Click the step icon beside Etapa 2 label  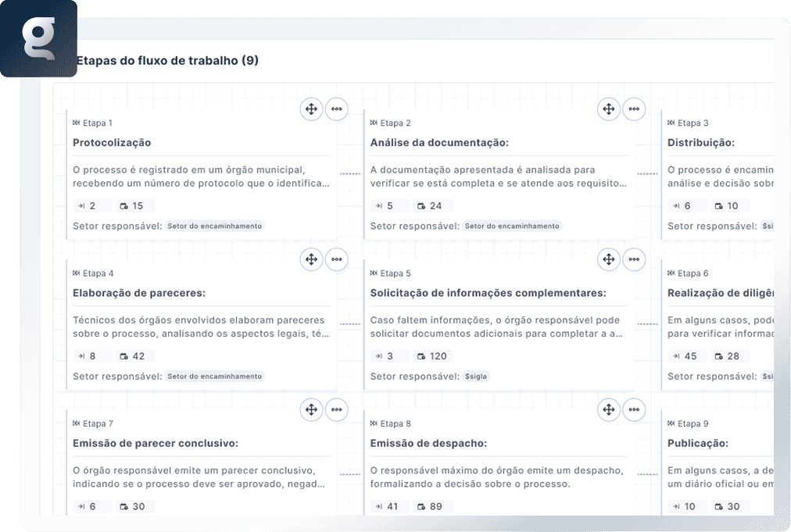374,123
